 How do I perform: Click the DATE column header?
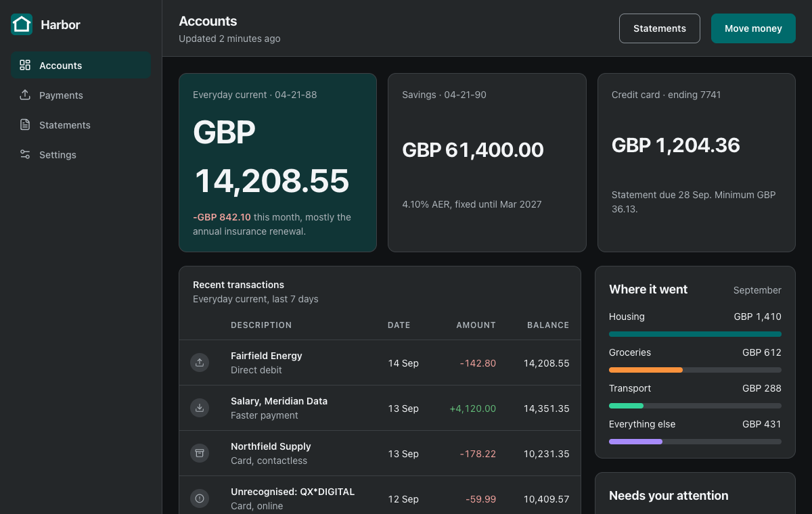pos(399,325)
